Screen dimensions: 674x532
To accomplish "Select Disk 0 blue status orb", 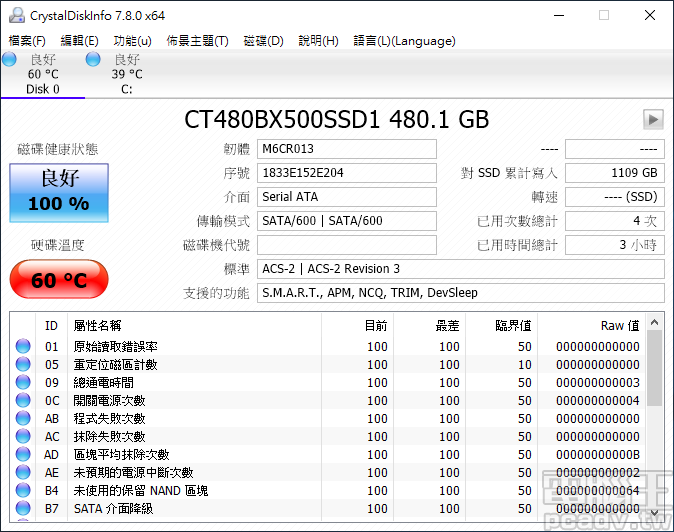I will point(9,59).
